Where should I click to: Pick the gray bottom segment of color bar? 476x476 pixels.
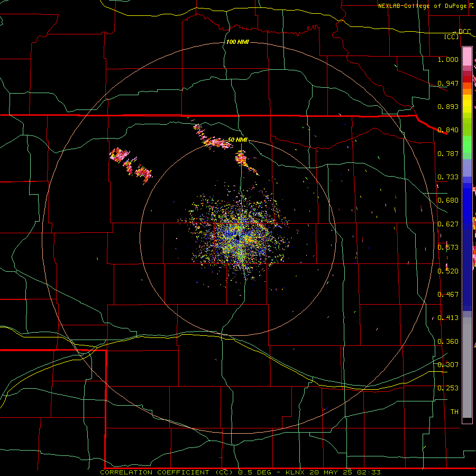[467, 368]
